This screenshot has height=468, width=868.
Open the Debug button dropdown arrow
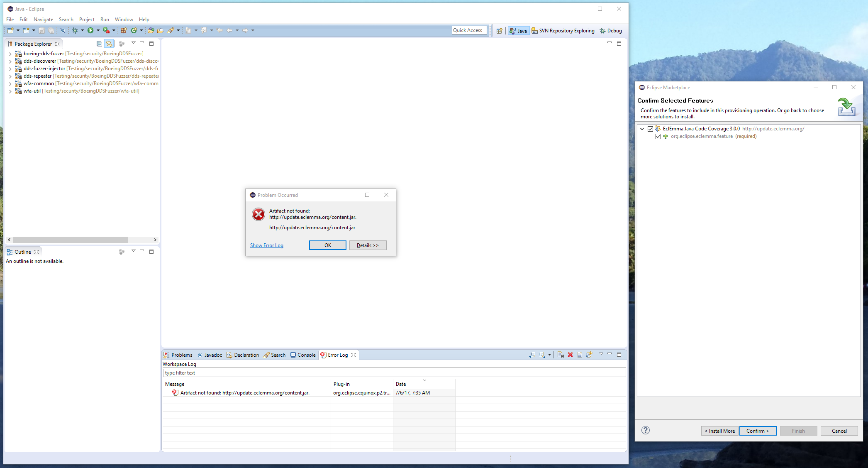tap(82, 30)
